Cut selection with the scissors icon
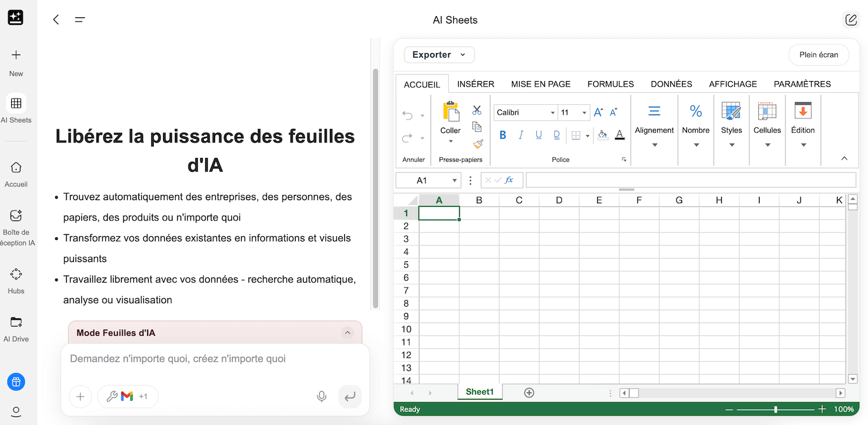Image resolution: width=868 pixels, height=425 pixels. (x=477, y=110)
